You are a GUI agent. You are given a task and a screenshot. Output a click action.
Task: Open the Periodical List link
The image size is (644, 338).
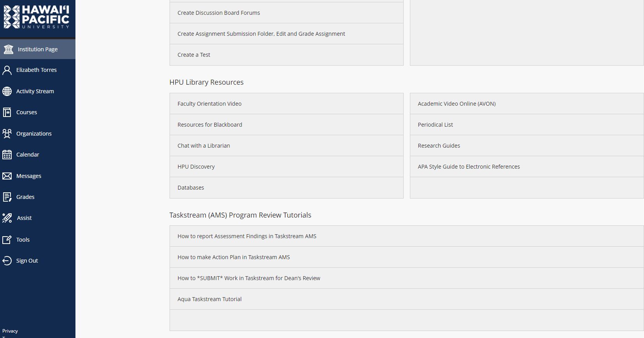527,125
